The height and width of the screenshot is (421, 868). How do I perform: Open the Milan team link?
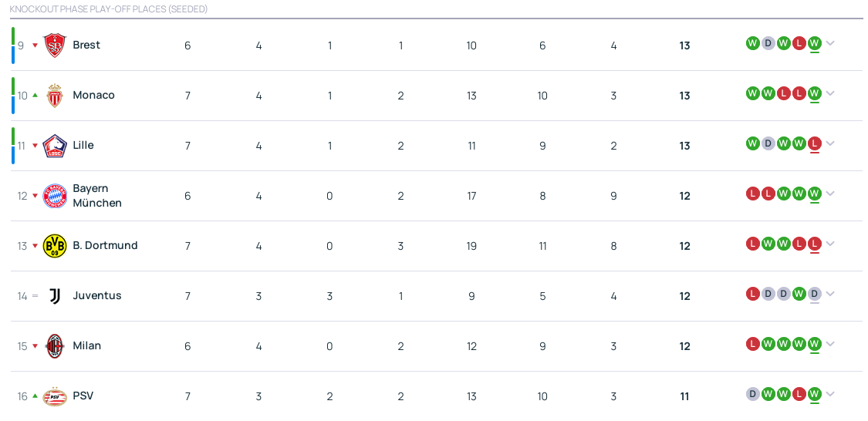pyautogui.click(x=87, y=345)
